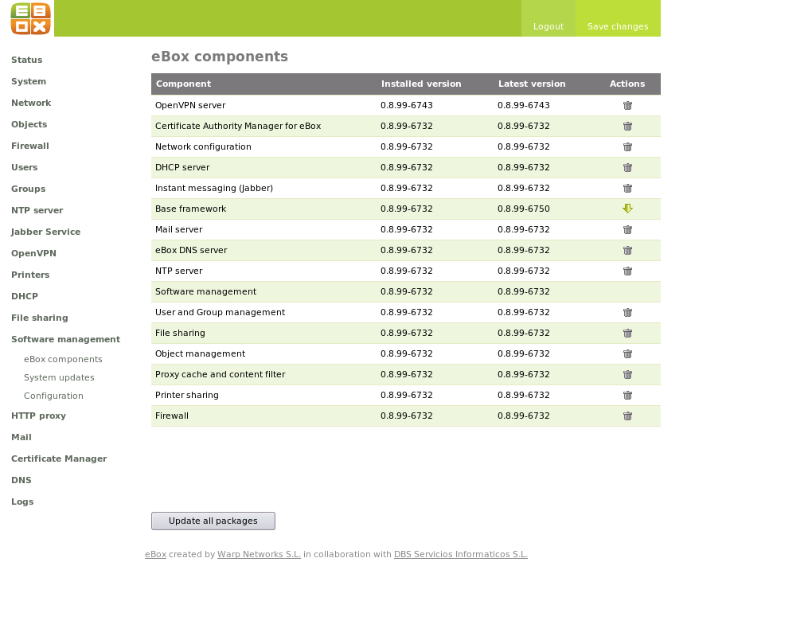Viewport: 812px width, 644px height.
Task: Remove the Network configuration component
Action: coord(627,147)
